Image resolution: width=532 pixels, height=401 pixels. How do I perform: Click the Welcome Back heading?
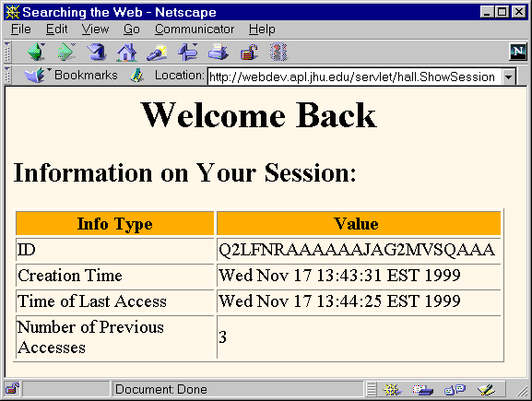point(258,115)
